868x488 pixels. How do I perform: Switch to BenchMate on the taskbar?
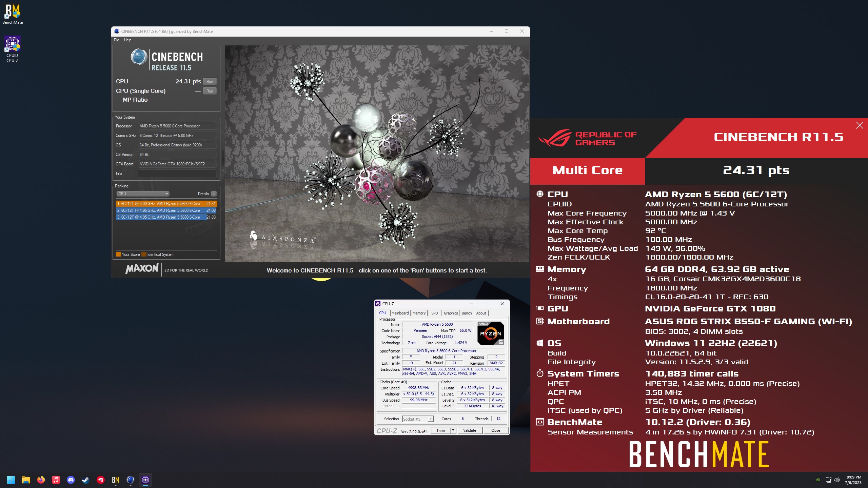[116, 480]
